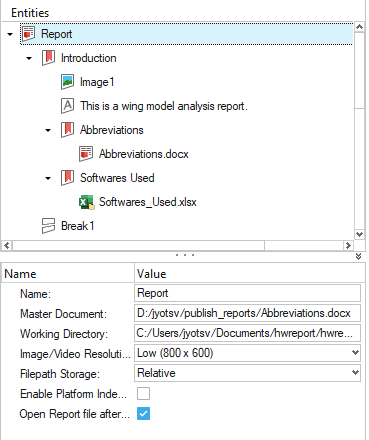Uncheck Open Report file after export

point(143,414)
